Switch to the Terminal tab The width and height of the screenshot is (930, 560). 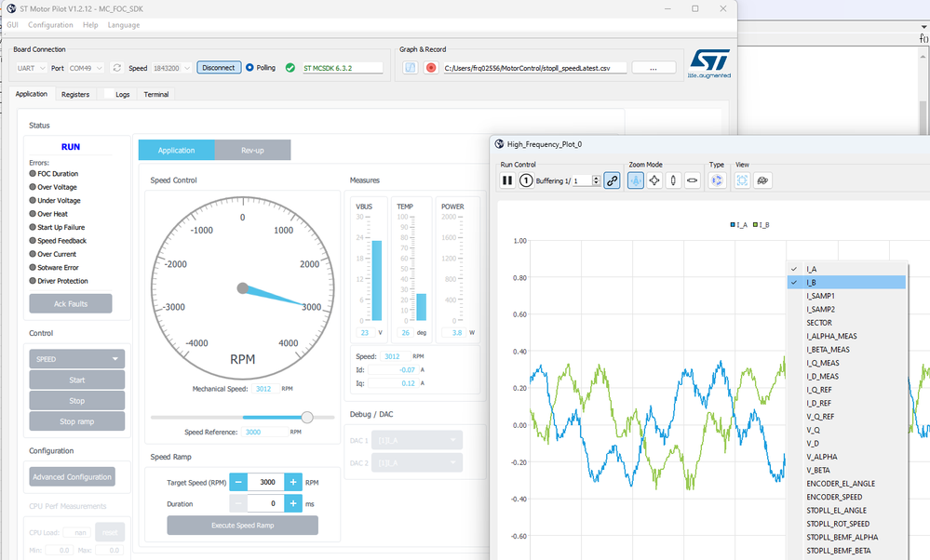coord(156,94)
